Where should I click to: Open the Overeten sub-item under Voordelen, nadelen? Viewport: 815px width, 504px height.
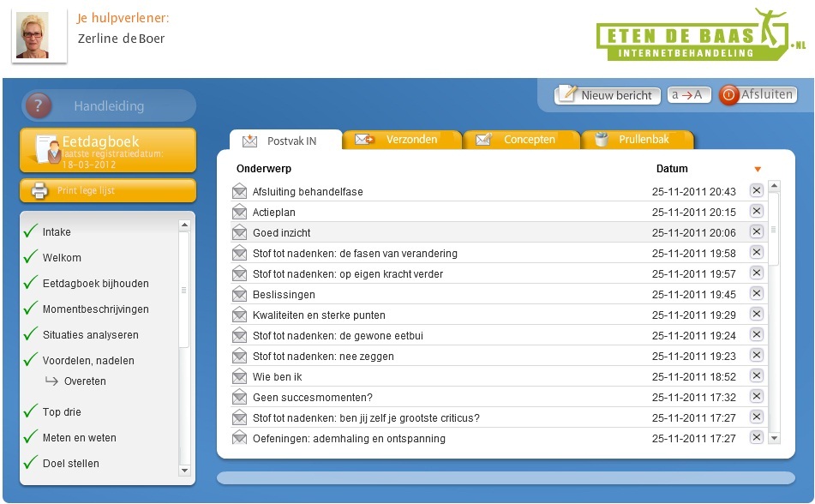click(84, 381)
